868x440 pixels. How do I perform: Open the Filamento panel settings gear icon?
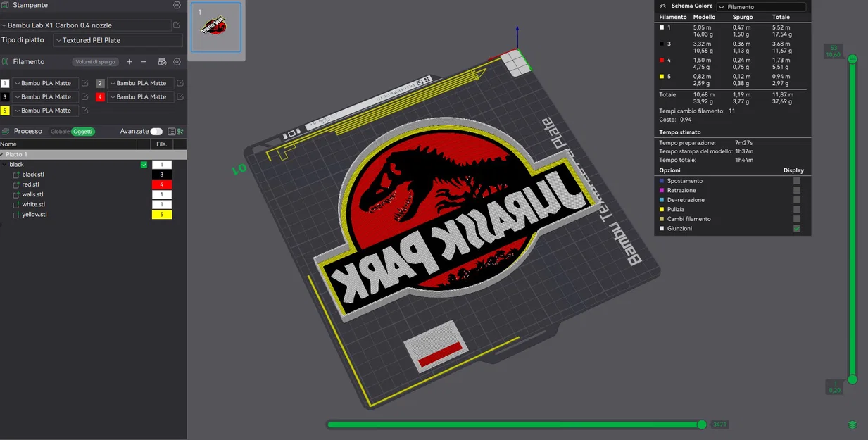(176, 60)
